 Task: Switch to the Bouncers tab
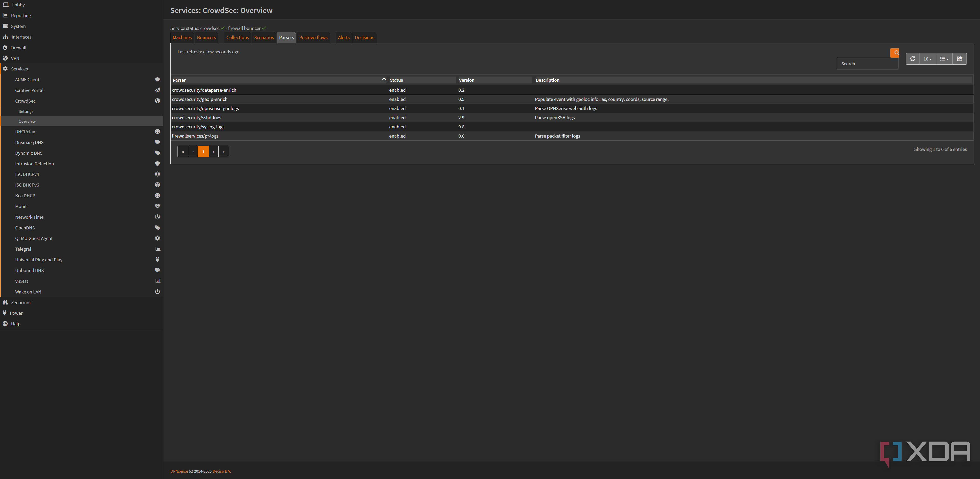[x=206, y=38]
